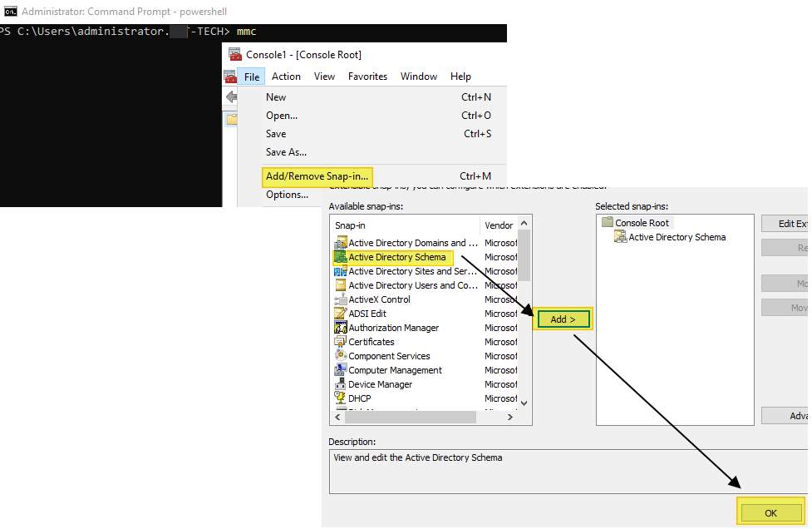Select Console Root in selected snap-ins
The image size is (812, 529).
pos(642,223)
